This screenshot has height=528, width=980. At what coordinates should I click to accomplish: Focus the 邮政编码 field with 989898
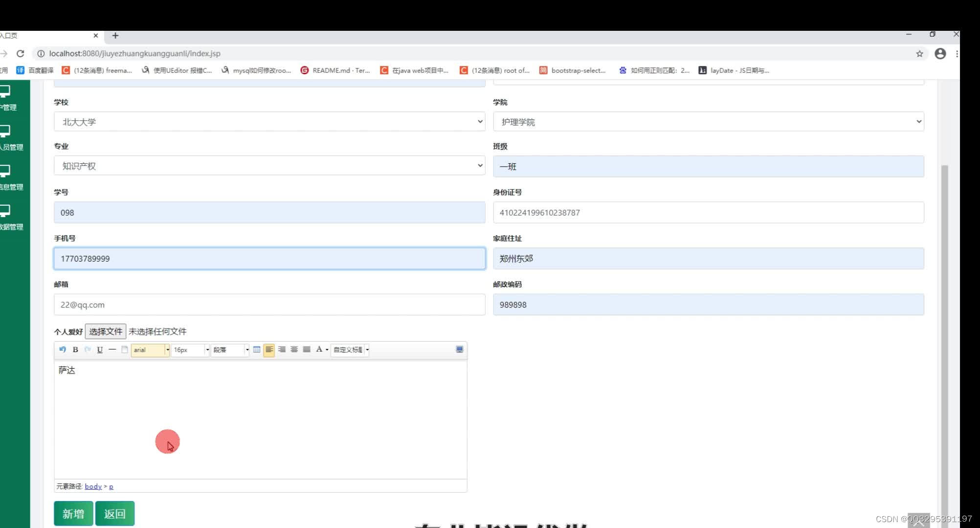[709, 304]
